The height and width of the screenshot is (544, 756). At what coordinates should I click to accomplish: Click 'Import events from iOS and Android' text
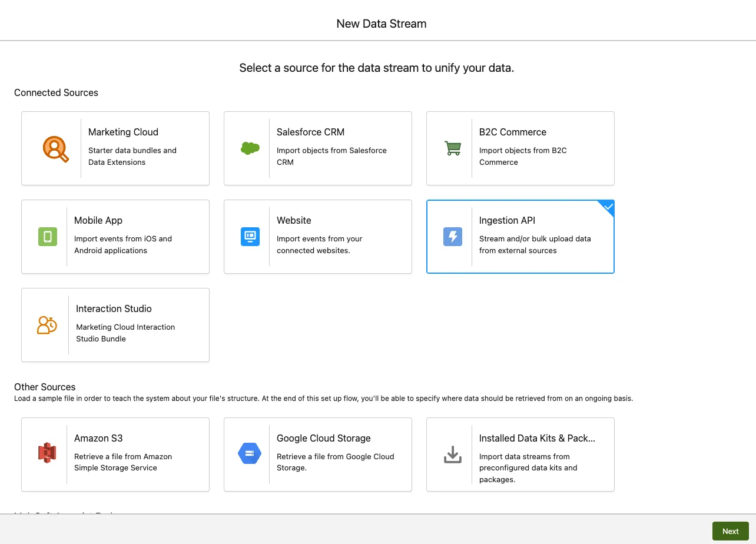click(123, 244)
